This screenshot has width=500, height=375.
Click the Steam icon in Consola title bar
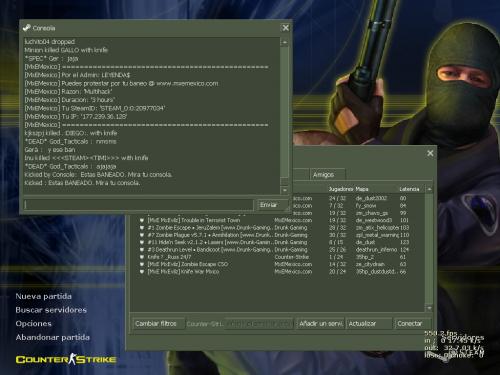click(x=26, y=28)
